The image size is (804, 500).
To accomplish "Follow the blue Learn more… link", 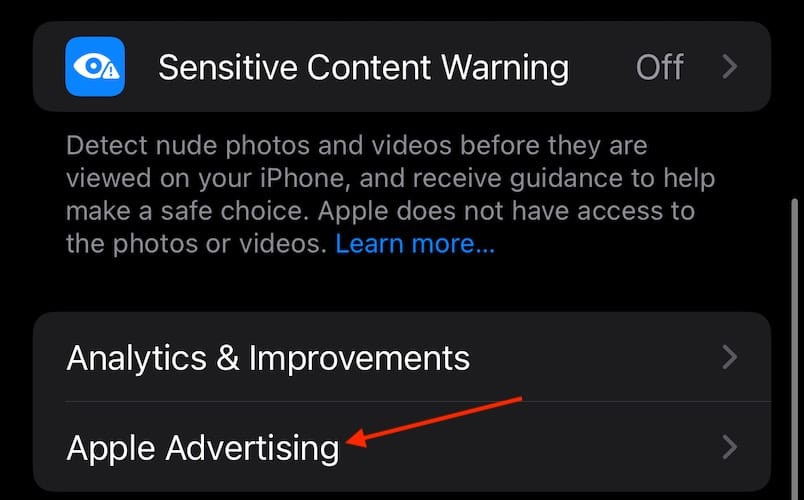I will coord(415,244).
